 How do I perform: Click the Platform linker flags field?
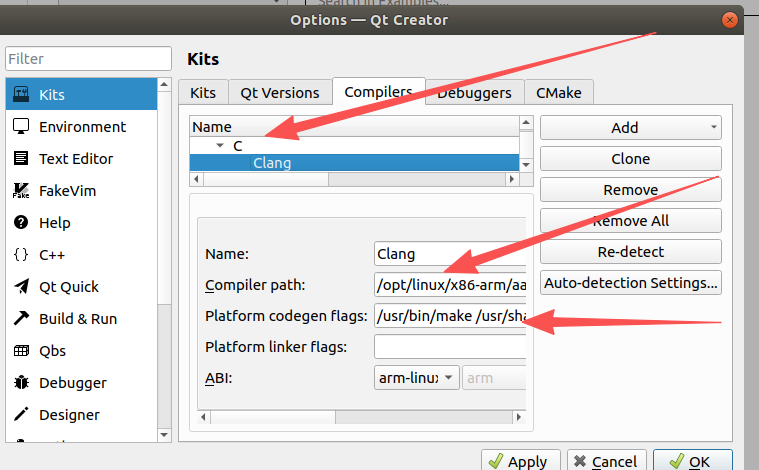(450, 347)
